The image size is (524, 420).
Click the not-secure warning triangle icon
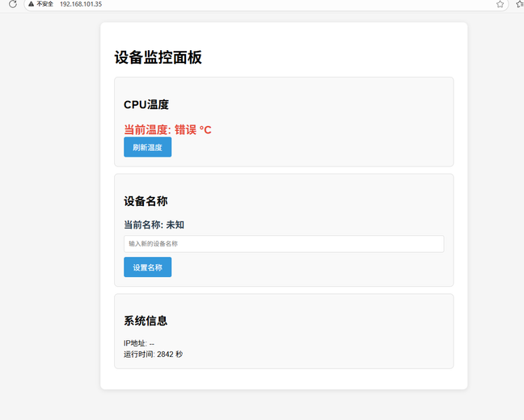[32, 4]
